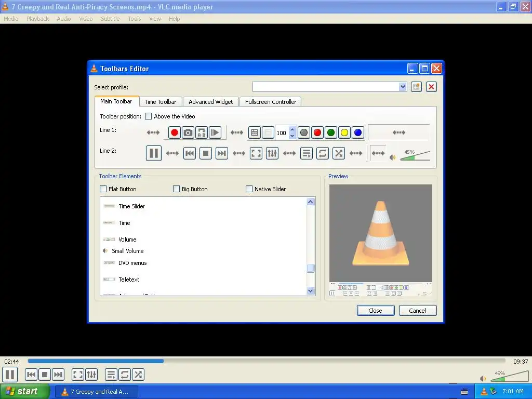The height and width of the screenshot is (399, 532).
Task: Click the playback seek bar
Action: point(267,362)
